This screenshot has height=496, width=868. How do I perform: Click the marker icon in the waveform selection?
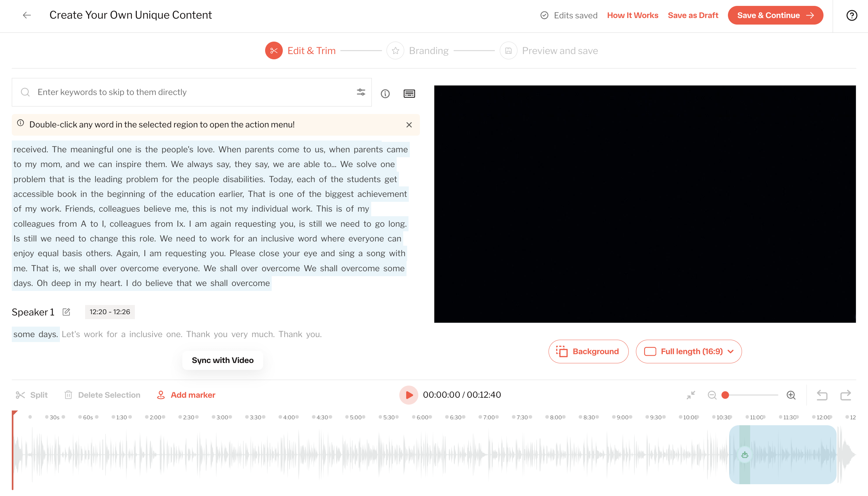tap(745, 455)
